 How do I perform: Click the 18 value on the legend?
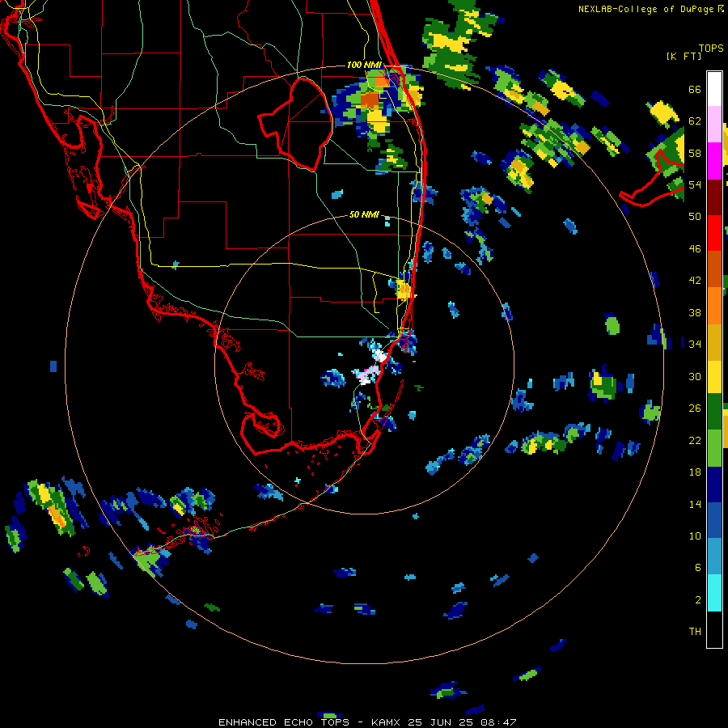[695, 472]
